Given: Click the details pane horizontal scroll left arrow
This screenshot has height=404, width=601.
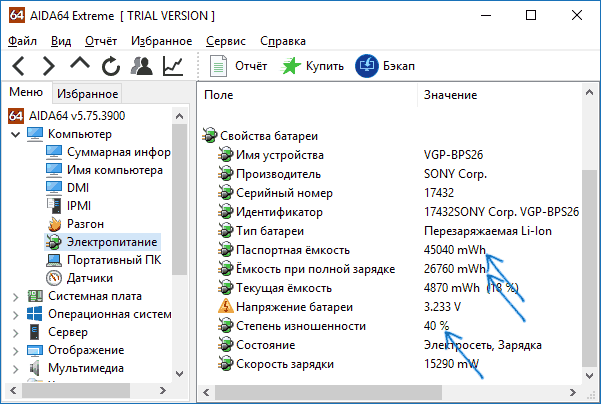Looking at the screenshot, I should point(206,393).
